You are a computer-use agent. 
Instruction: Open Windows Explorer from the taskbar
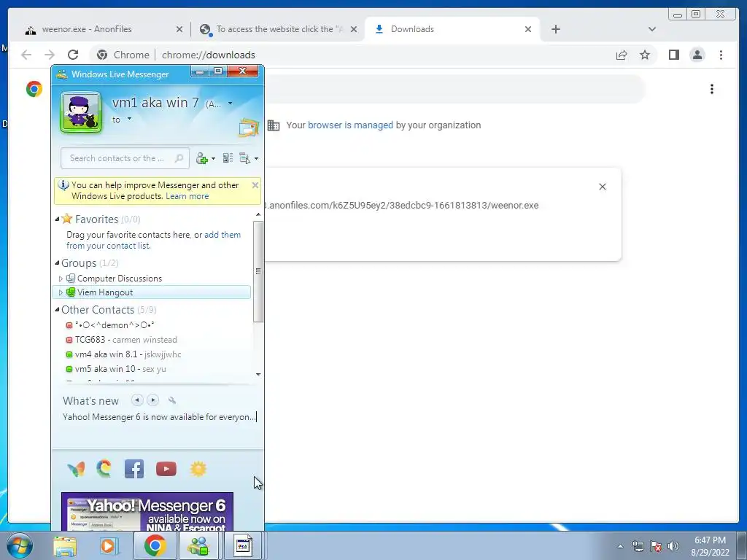coord(65,545)
